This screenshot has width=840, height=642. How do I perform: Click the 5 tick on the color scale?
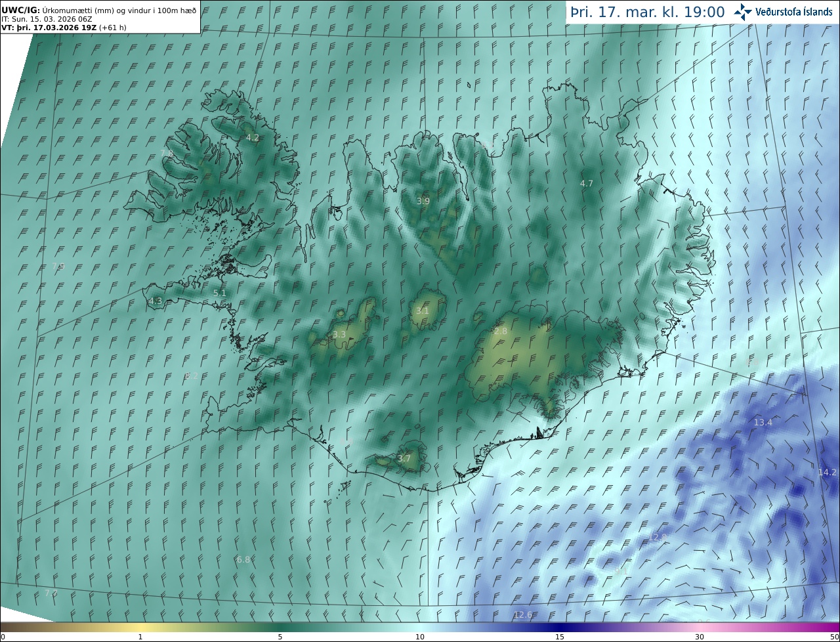click(x=280, y=637)
